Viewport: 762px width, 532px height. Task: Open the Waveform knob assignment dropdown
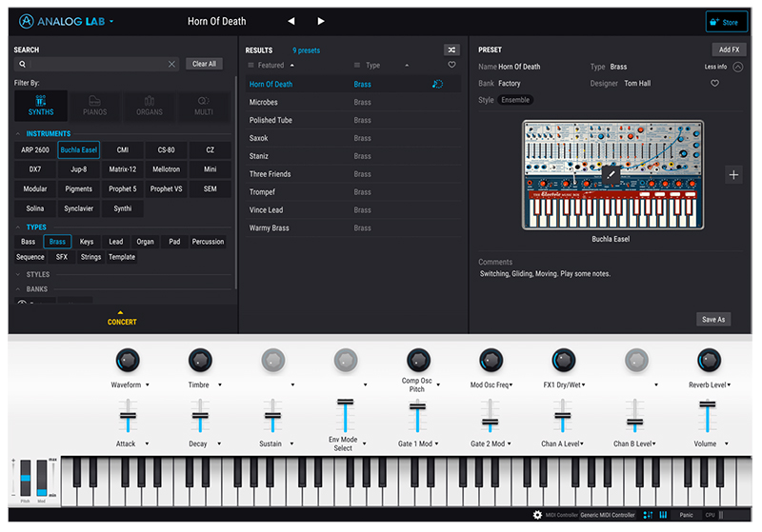[x=148, y=384]
